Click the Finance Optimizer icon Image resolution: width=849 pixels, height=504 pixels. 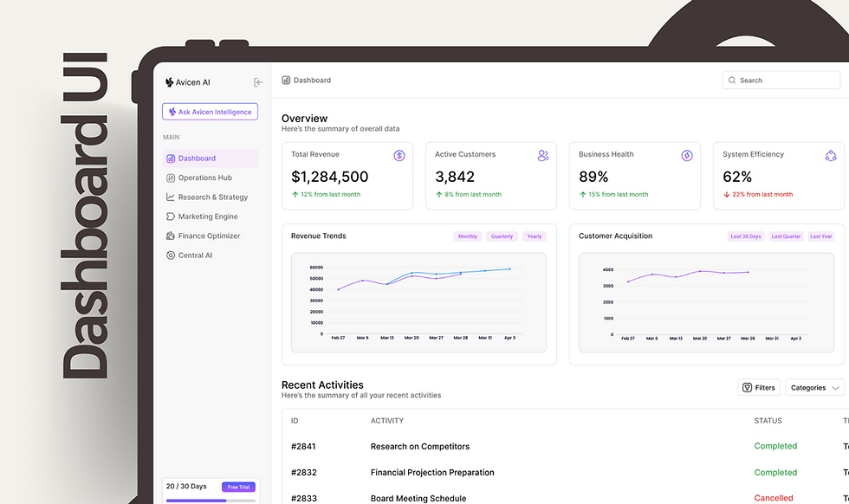tap(171, 236)
